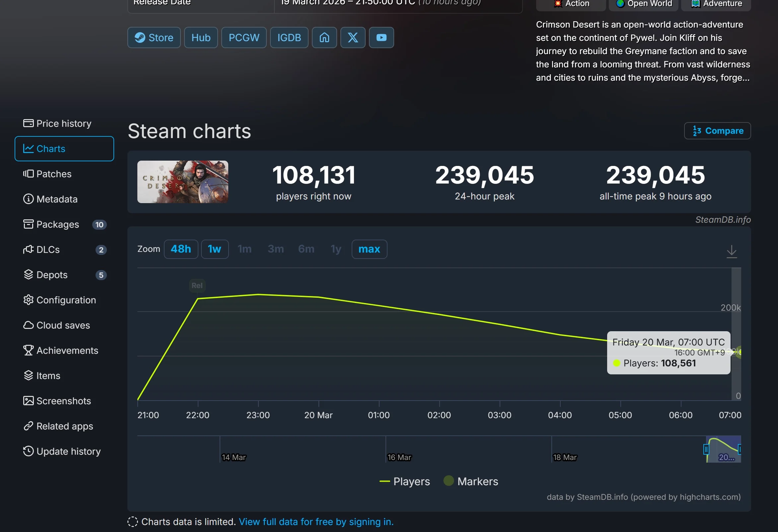This screenshot has width=778, height=532.
Task: Open Screenshots in sidebar
Action: click(64, 401)
